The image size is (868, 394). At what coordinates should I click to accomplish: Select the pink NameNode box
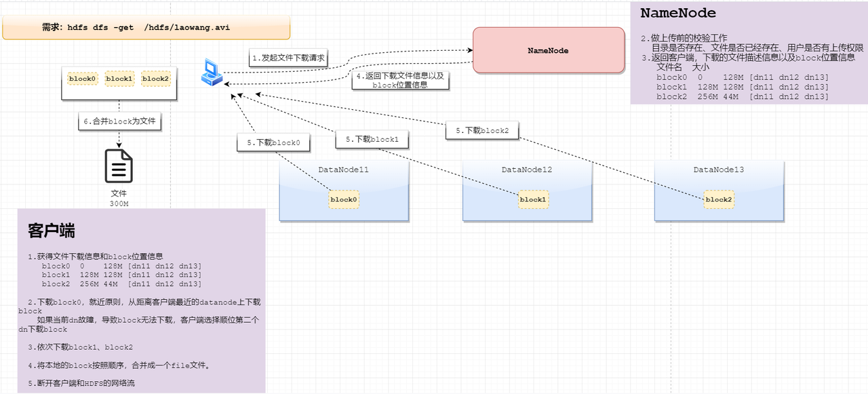pyautogui.click(x=548, y=50)
